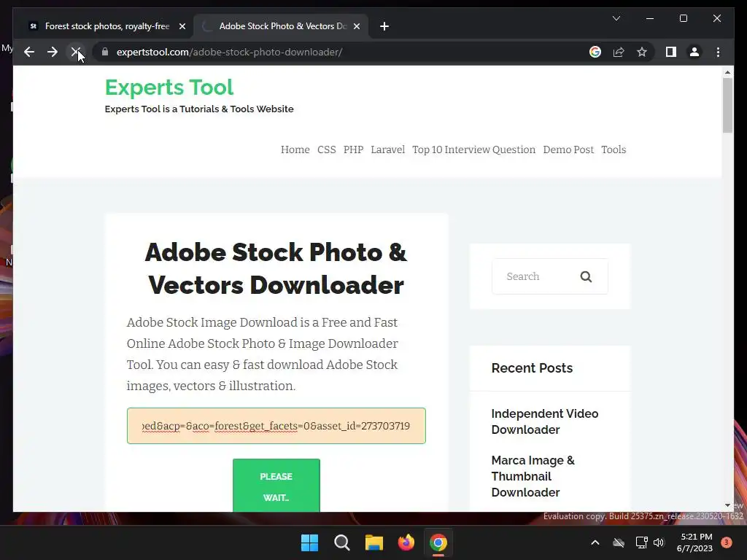This screenshot has width=747, height=560.
Task: Click the Recent Posts heading
Action: [x=532, y=368]
